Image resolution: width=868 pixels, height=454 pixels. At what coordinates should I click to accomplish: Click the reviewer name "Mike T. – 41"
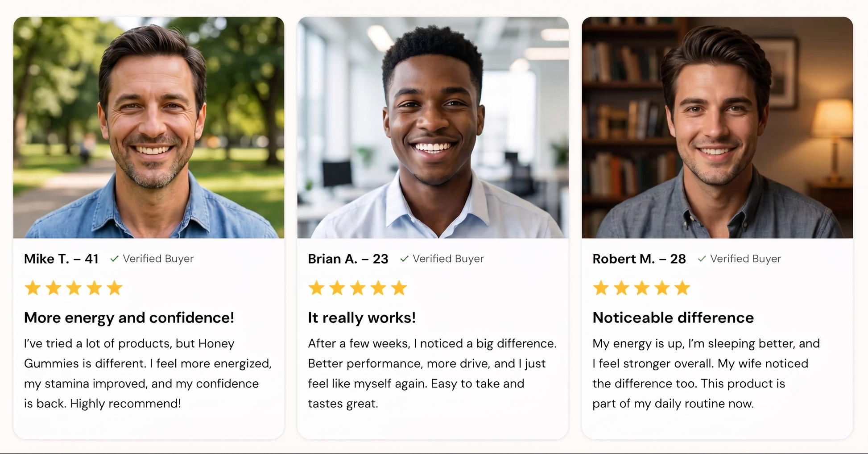(61, 259)
